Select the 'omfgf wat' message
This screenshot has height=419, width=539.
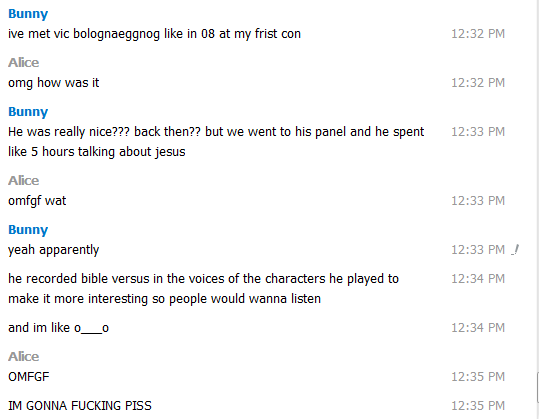click(37, 201)
